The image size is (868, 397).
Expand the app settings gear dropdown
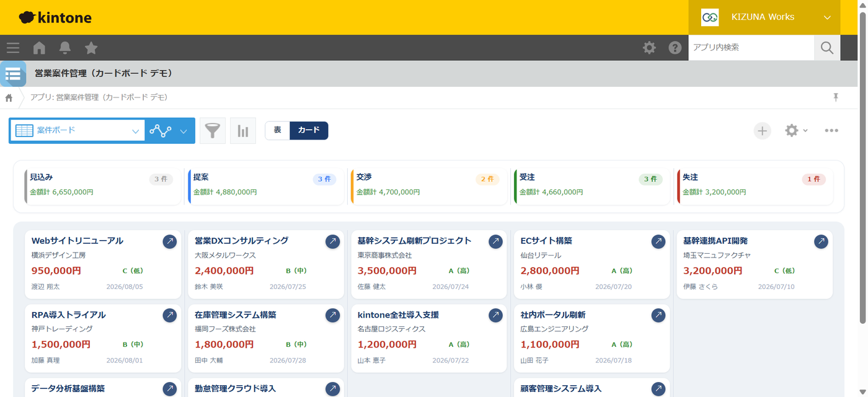click(x=797, y=131)
